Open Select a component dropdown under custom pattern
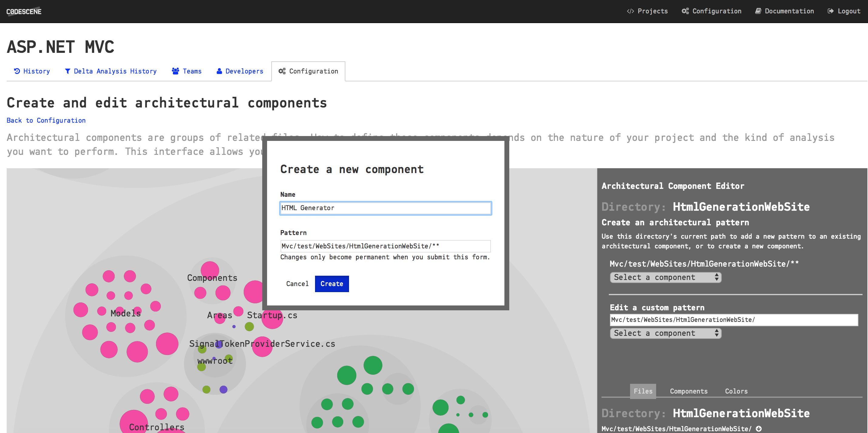Viewport: 868px width, 433px height. (x=666, y=333)
